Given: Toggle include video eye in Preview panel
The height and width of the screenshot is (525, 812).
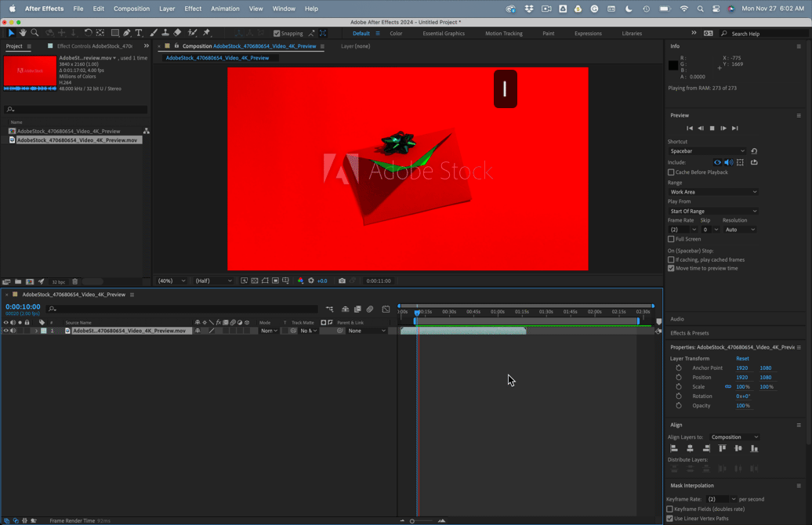Looking at the screenshot, I should tap(717, 162).
